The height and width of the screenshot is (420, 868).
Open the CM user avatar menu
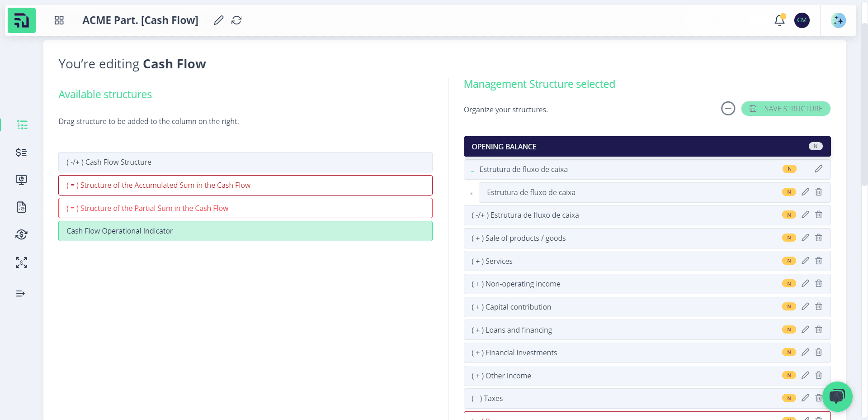(x=802, y=20)
